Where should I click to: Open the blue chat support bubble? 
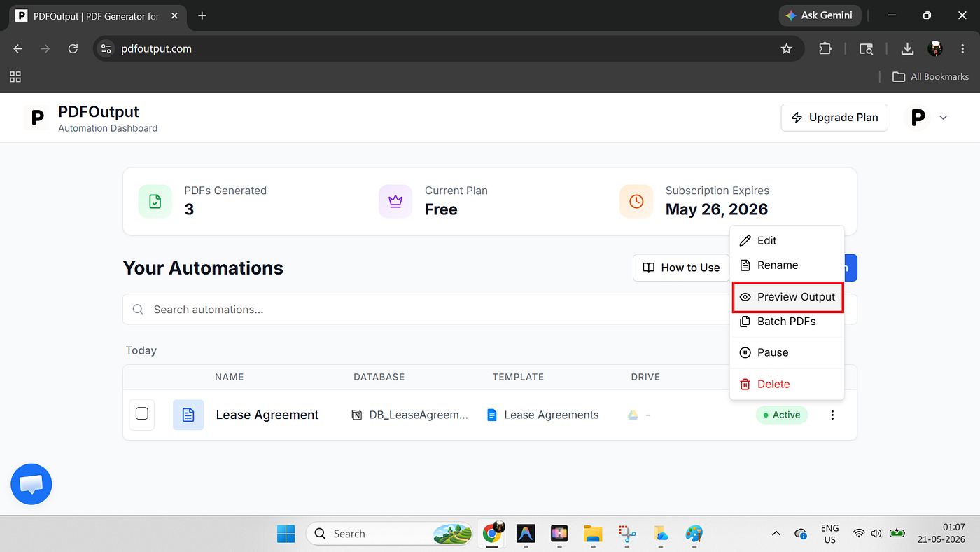tap(31, 484)
